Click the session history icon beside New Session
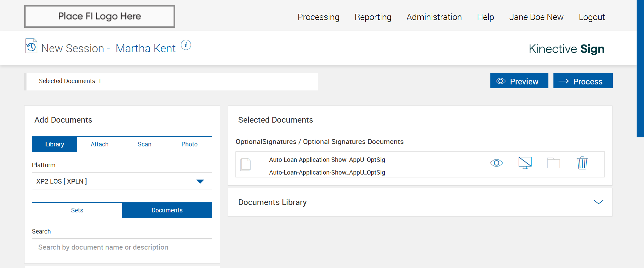This screenshot has height=268, width=644. pyautogui.click(x=31, y=46)
